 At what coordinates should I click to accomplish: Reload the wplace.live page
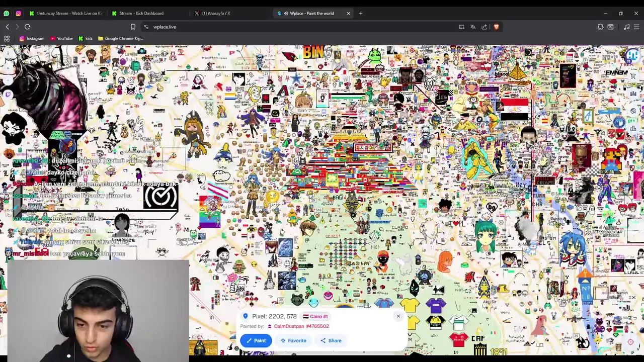coord(28,27)
